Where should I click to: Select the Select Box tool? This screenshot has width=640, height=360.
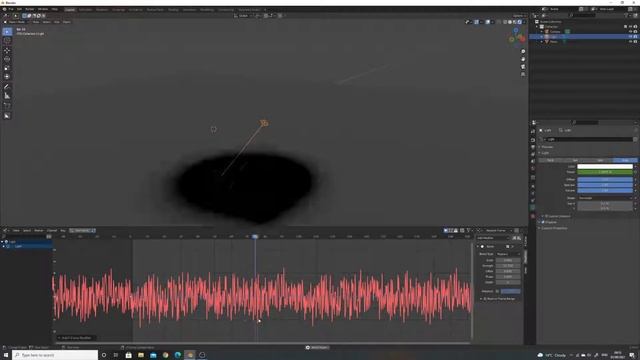[7, 31]
